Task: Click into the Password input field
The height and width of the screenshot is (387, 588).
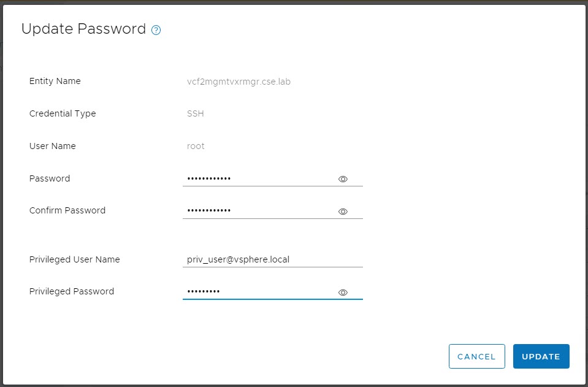Action: coord(258,178)
